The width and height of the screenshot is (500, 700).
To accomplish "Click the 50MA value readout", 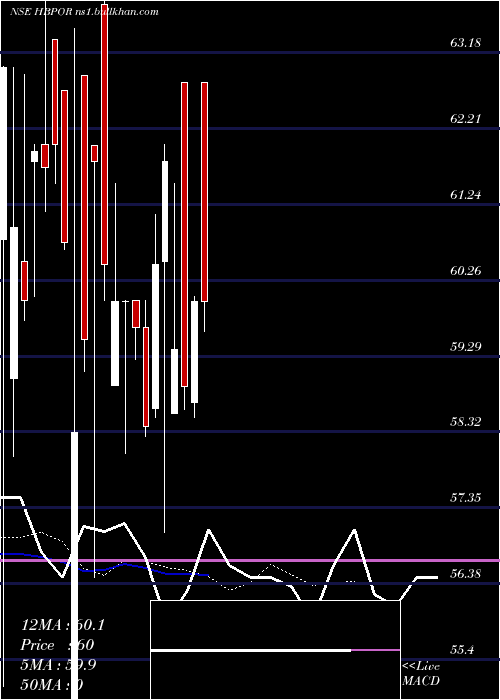I will coord(52,685).
